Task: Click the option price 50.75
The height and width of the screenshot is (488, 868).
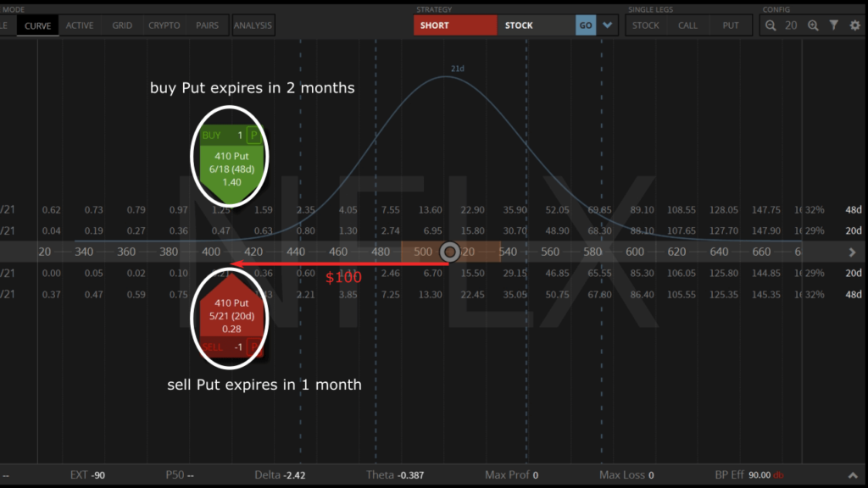Action: (x=557, y=294)
